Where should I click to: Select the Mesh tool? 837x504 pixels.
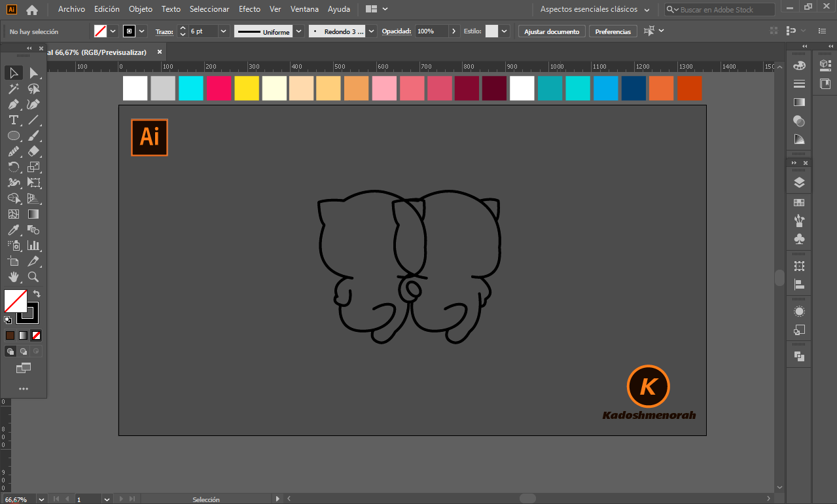tap(13, 214)
